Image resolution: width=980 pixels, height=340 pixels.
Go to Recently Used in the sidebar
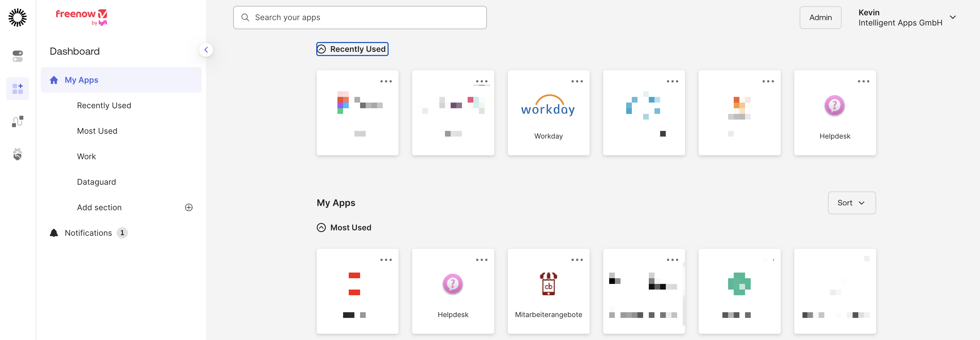pos(104,105)
